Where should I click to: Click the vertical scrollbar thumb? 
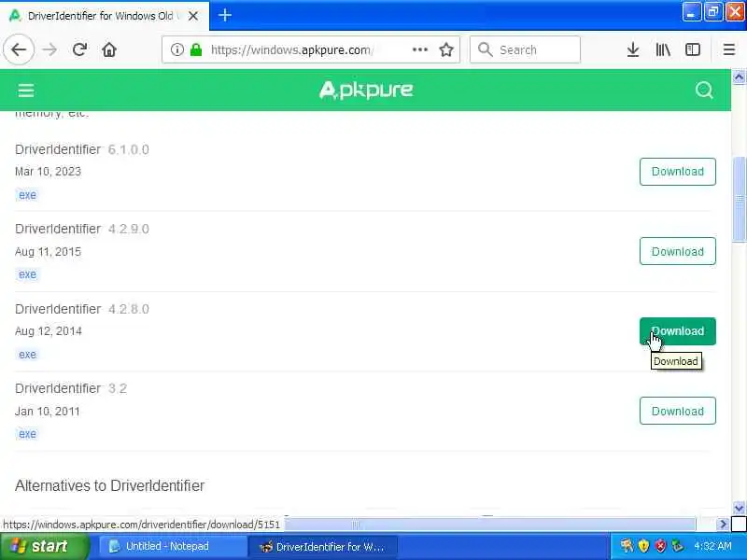739,199
